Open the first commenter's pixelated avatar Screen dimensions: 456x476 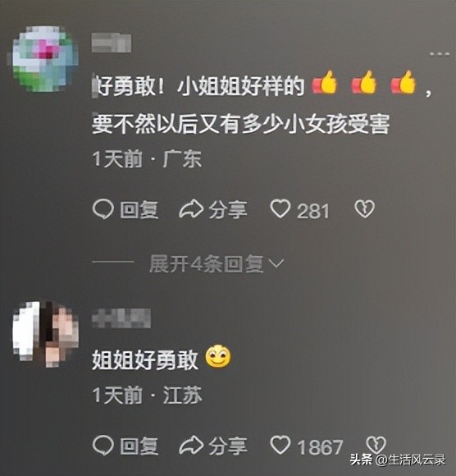click(45, 58)
